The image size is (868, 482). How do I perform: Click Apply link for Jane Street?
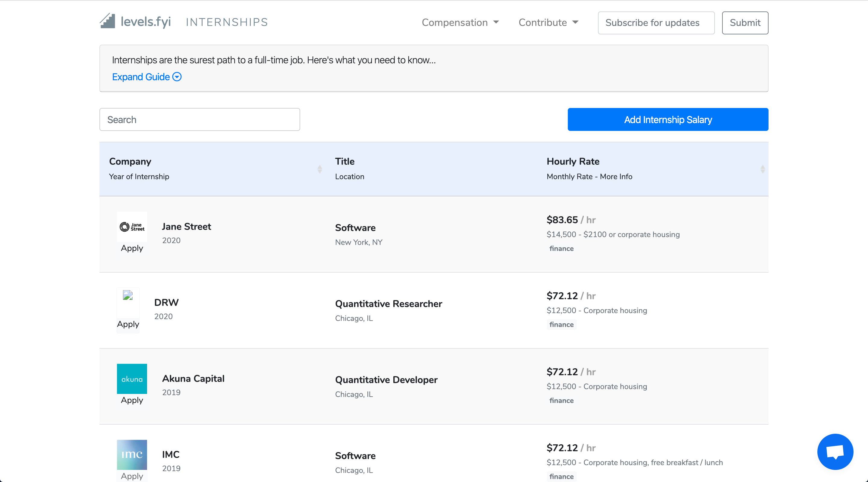[x=131, y=248]
